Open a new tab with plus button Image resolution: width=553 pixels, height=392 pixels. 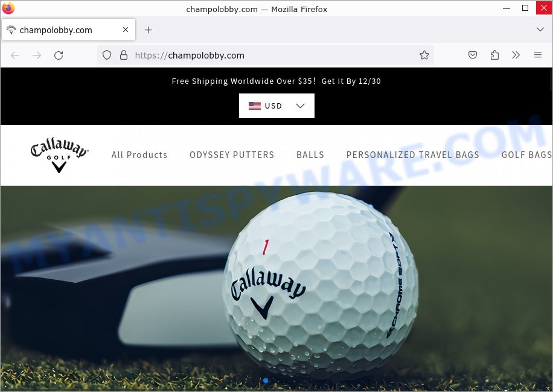click(148, 30)
